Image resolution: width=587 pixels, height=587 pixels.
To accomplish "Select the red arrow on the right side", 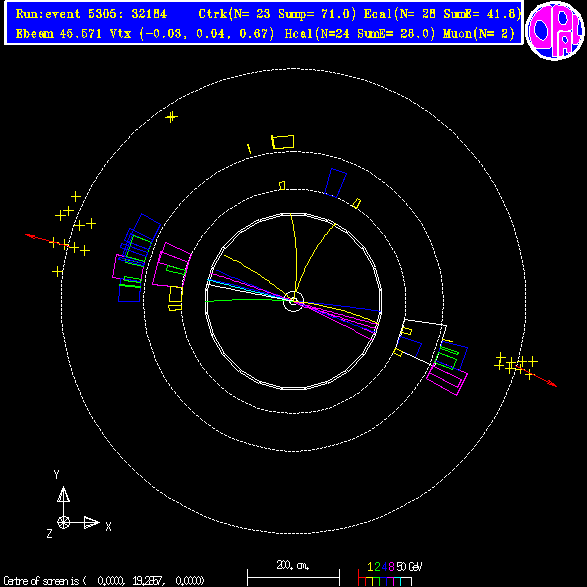I will click(x=536, y=375).
